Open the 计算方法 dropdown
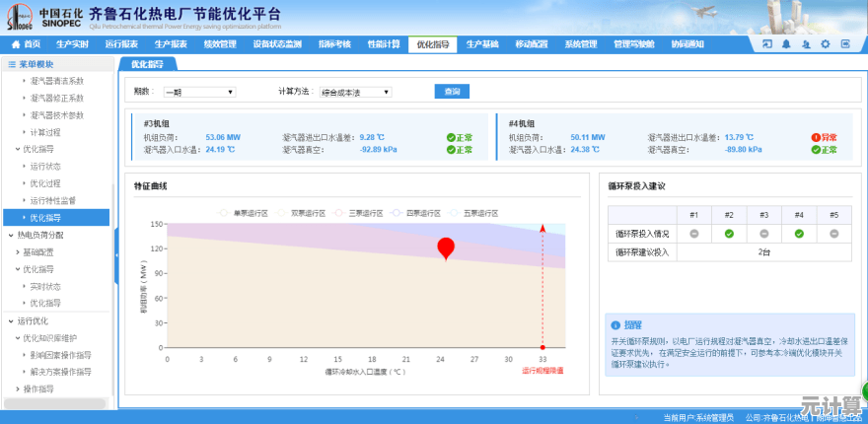Screen dimensions: 868x424 (355, 92)
